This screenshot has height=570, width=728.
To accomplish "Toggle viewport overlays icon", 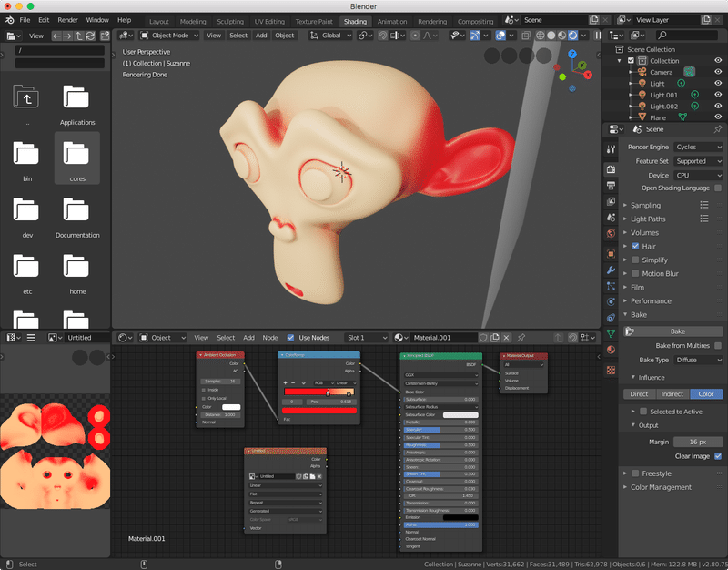I will tap(500, 36).
